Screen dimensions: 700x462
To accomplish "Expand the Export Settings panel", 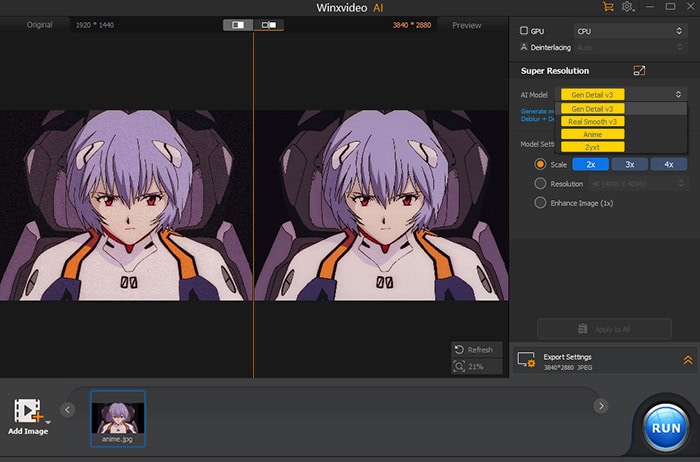I will point(688,359).
